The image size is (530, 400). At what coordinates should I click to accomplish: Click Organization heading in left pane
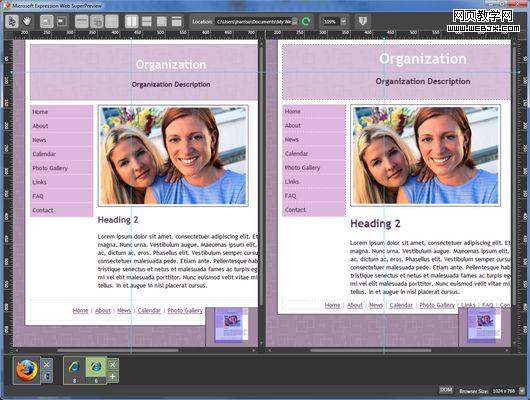coord(171,65)
